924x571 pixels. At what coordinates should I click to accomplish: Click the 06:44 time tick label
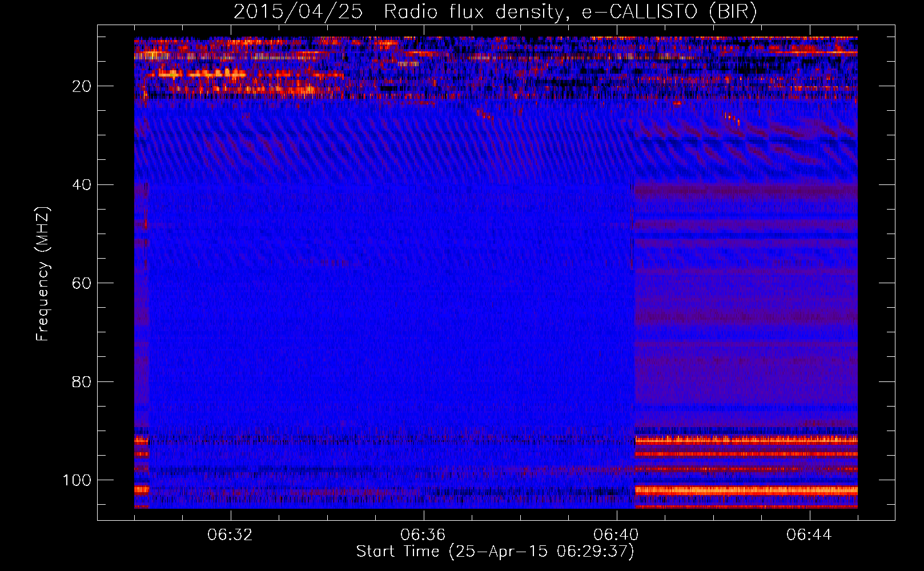[809, 535]
